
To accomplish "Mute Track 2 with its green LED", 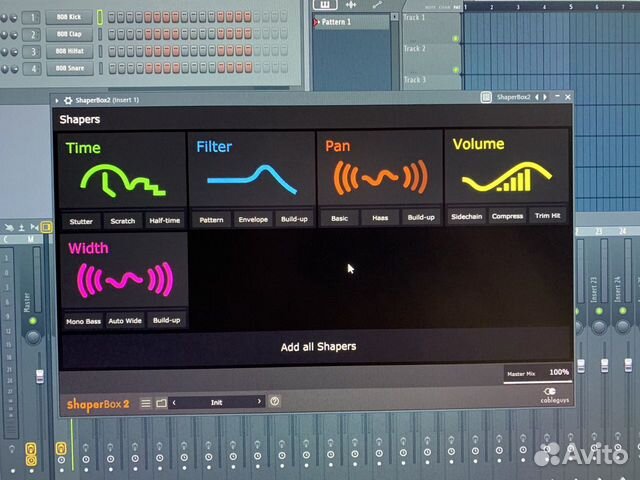I will (456, 69).
